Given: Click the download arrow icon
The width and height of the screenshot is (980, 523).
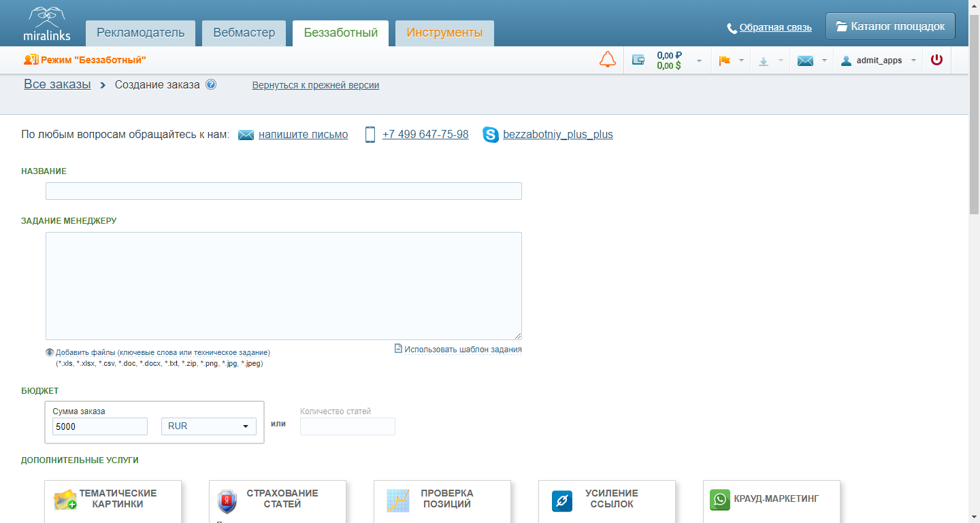Looking at the screenshot, I should click(x=764, y=61).
